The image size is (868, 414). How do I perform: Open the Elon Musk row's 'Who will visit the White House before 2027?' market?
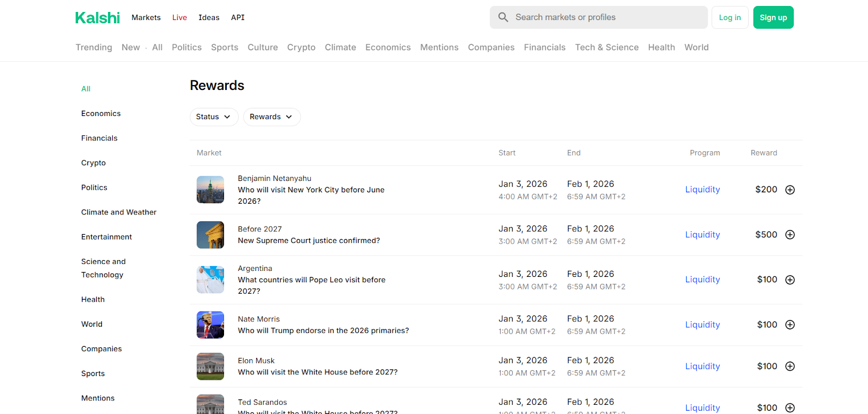tap(317, 372)
